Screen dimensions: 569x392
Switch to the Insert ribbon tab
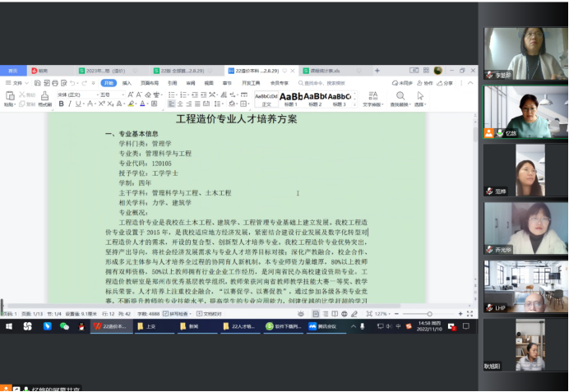point(127,83)
